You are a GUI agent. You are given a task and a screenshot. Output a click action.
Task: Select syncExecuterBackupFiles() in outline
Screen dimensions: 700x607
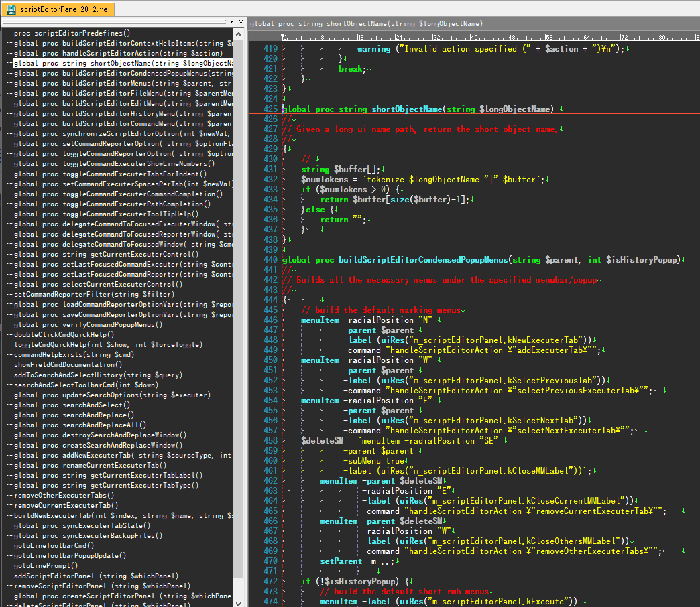point(88,535)
